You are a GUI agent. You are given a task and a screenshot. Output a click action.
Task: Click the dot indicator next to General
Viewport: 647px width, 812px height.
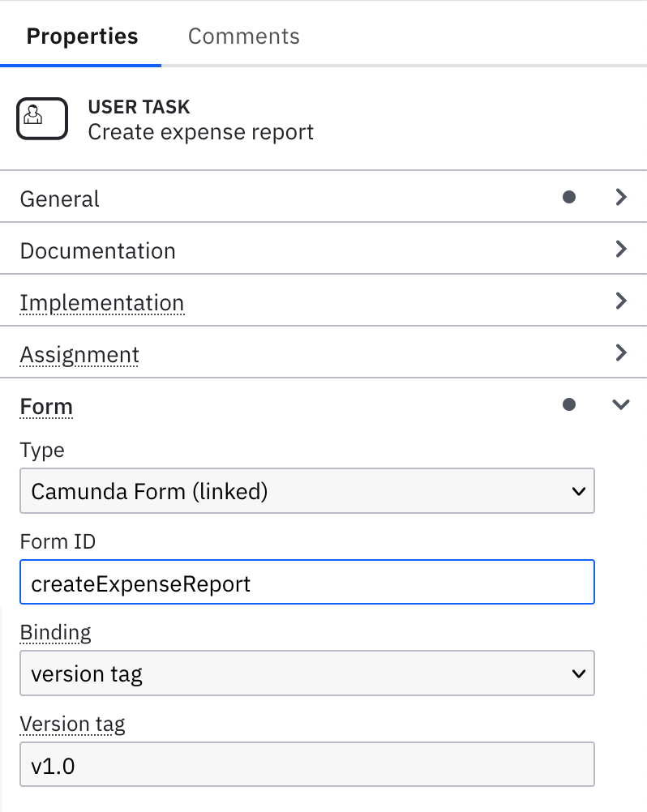[x=570, y=196]
